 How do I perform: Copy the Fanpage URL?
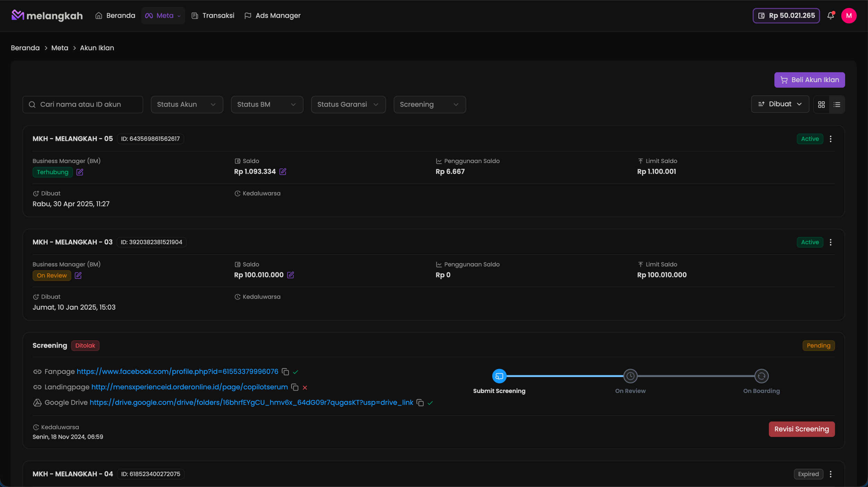pyautogui.click(x=285, y=371)
